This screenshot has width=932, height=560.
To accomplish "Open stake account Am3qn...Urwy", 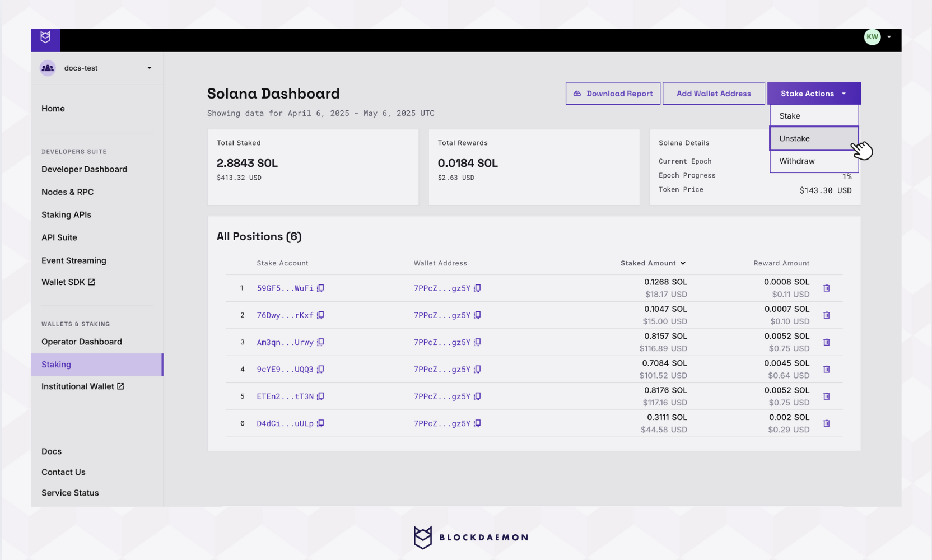I will 285,342.
